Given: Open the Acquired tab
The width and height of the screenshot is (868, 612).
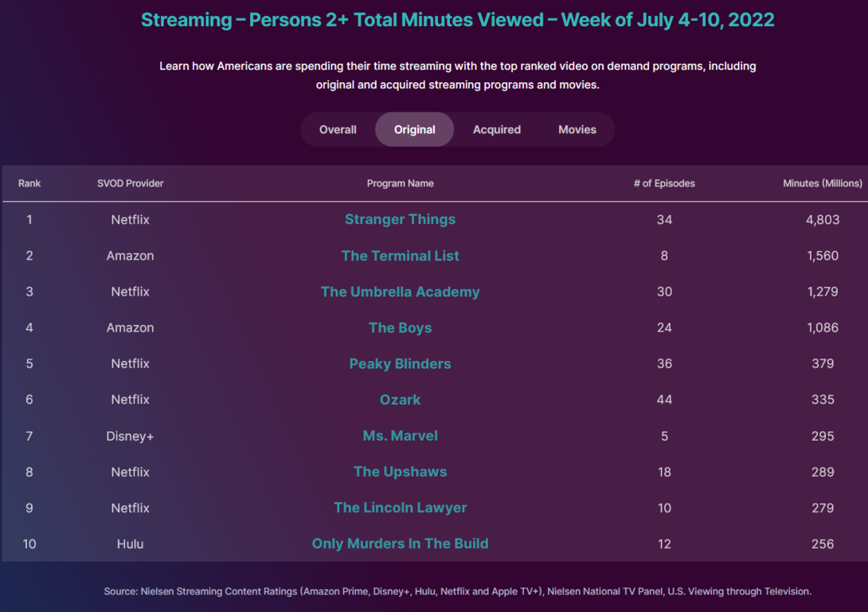Looking at the screenshot, I should point(497,130).
